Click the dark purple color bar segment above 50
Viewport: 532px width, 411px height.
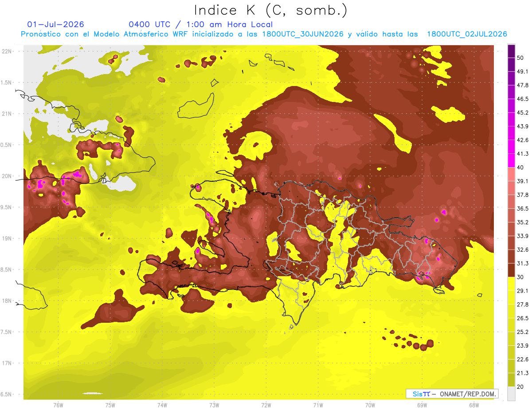click(x=511, y=51)
